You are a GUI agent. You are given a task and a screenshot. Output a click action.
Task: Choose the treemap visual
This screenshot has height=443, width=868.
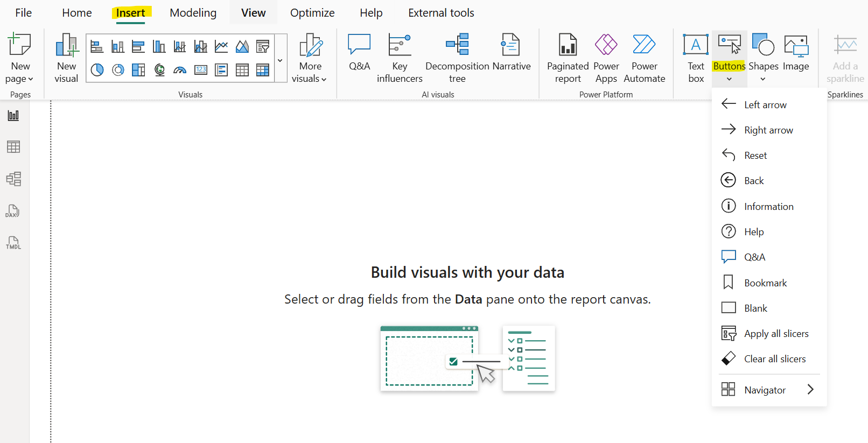pyautogui.click(x=138, y=69)
